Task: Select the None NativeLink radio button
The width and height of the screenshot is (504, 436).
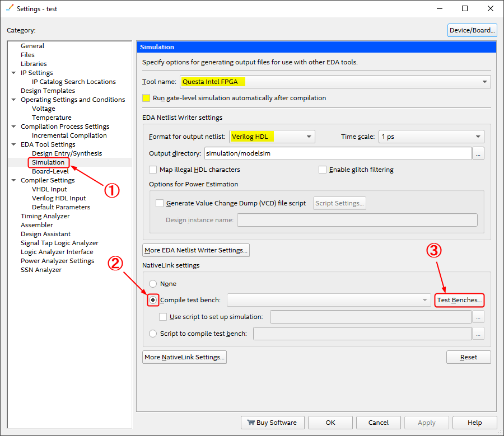Action: pos(153,284)
